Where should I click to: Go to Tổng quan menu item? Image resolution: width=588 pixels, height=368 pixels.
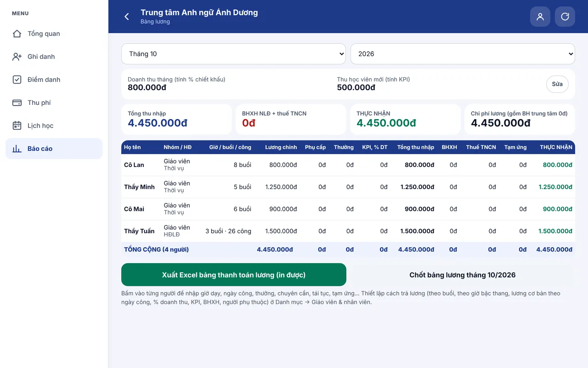click(54, 34)
